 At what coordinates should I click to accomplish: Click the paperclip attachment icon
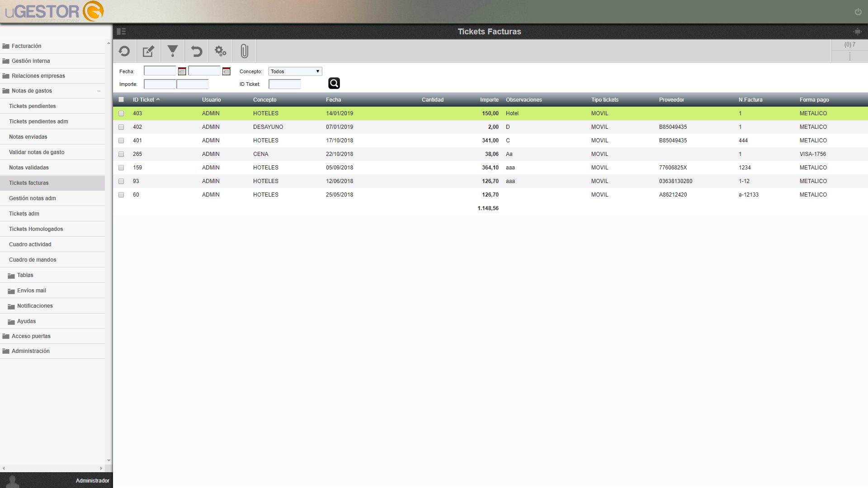tap(244, 51)
